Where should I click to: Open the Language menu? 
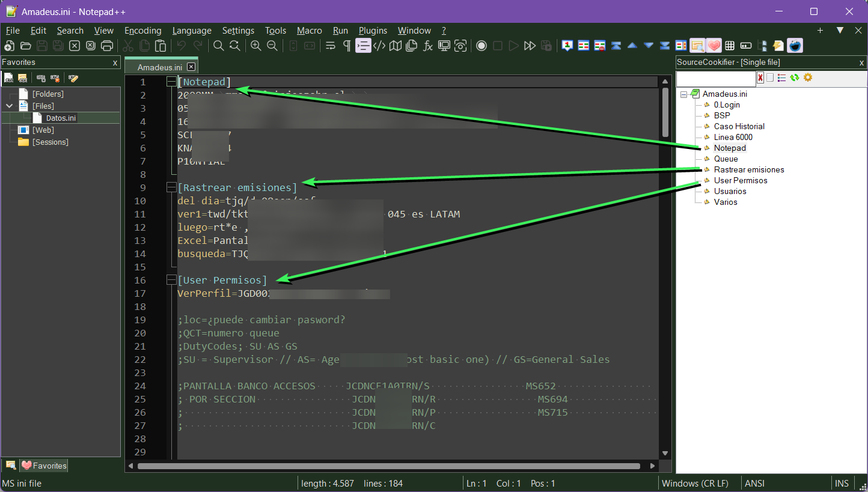(192, 31)
